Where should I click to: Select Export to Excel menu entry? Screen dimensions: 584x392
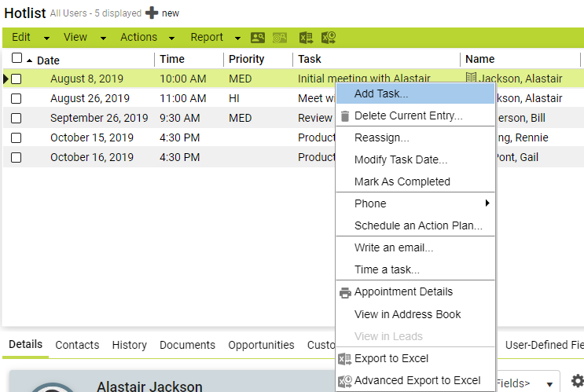tap(415, 358)
